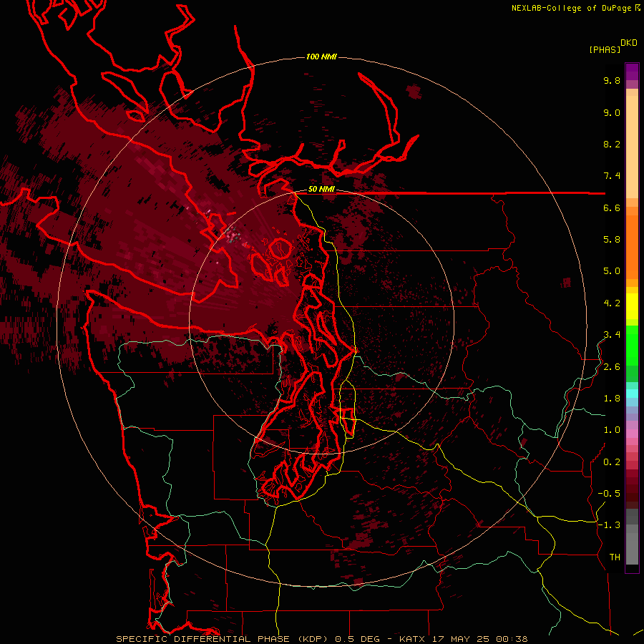Select the 3.4 legend value
Viewport: 644px width, 644px height.
(612, 335)
